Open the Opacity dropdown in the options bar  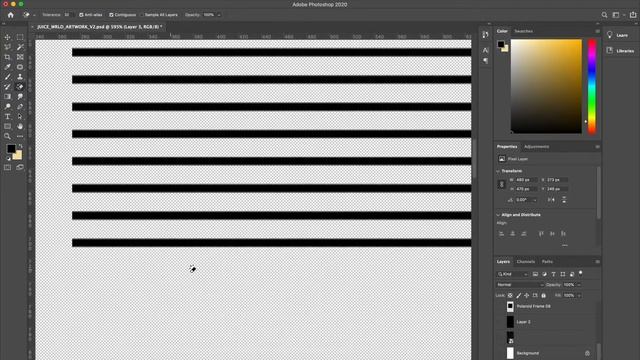coord(219,15)
